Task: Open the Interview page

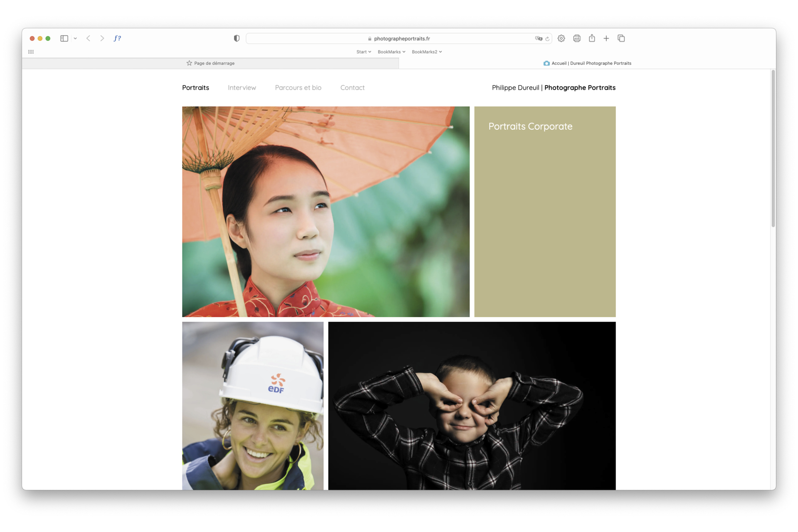Action: point(242,88)
